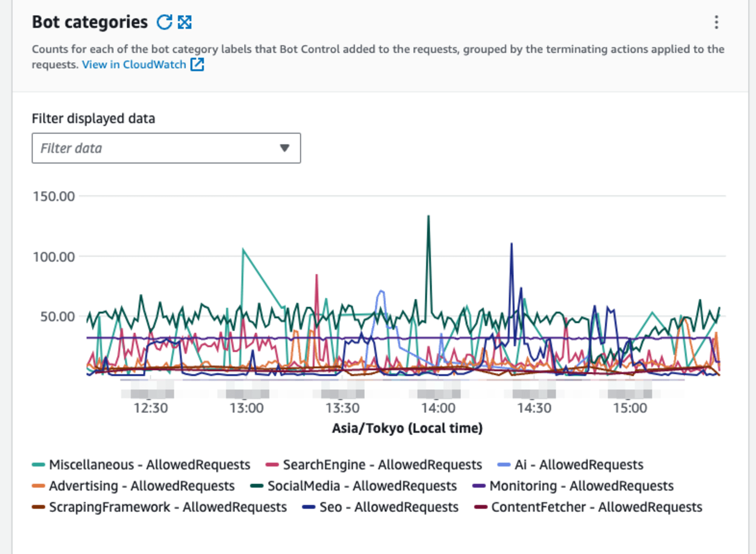
Task: Click the Filter displayed data label
Action: coord(93,119)
